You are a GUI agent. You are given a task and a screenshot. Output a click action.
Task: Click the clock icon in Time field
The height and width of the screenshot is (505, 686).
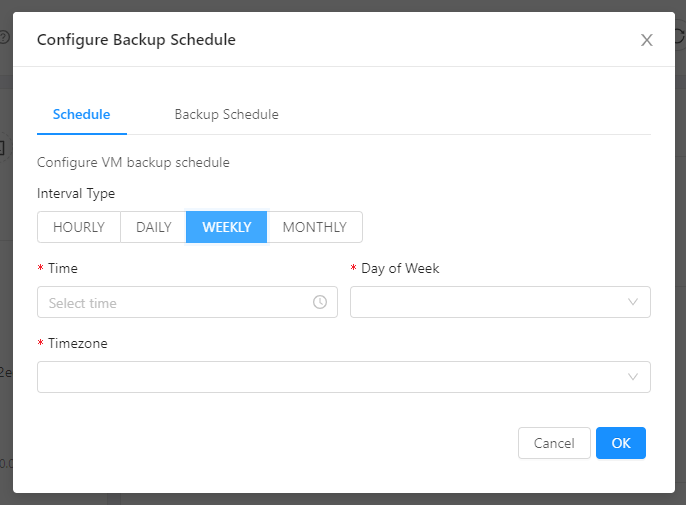[320, 302]
